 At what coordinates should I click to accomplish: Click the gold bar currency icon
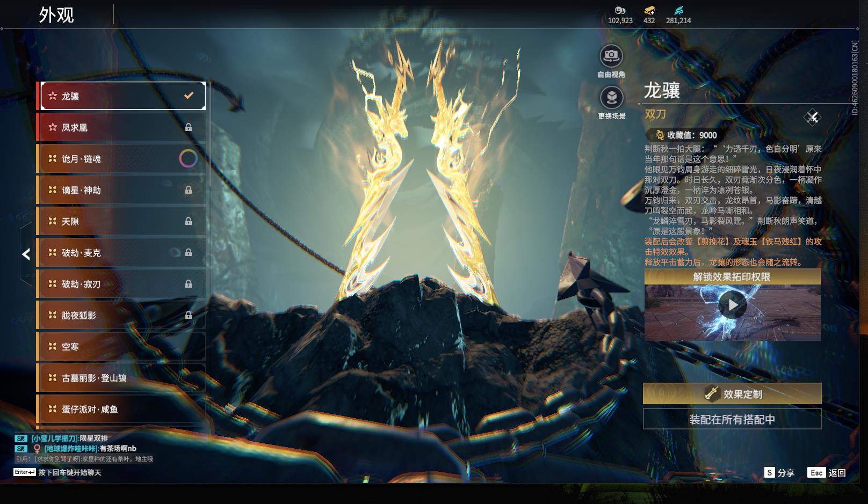coord(649,10)
